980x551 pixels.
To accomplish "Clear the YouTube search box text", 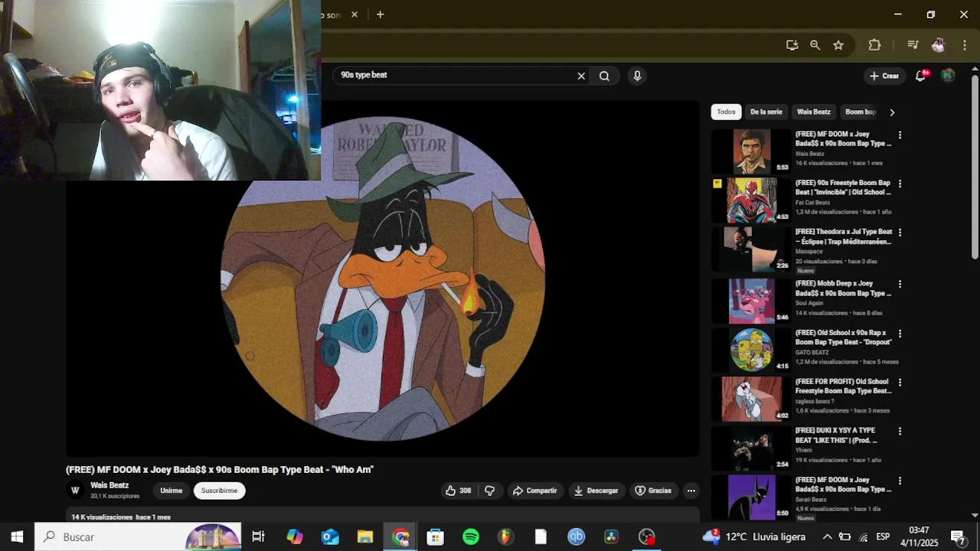I will coord(581,76).
